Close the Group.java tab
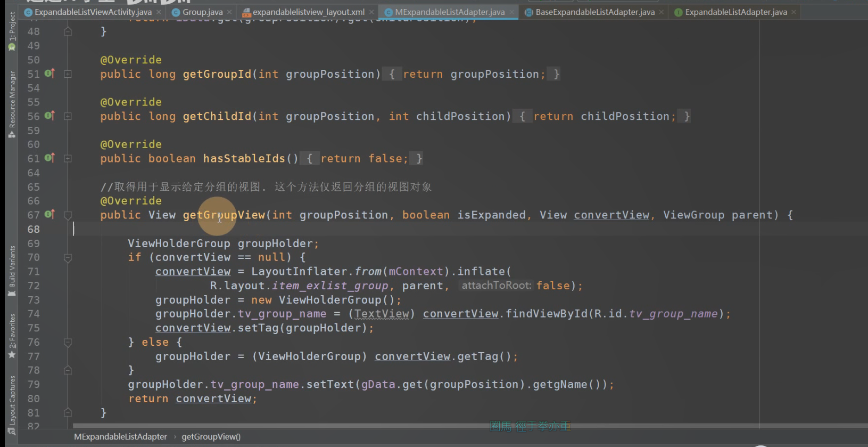This screenshot has height=447, width=868. coord(229,12)
